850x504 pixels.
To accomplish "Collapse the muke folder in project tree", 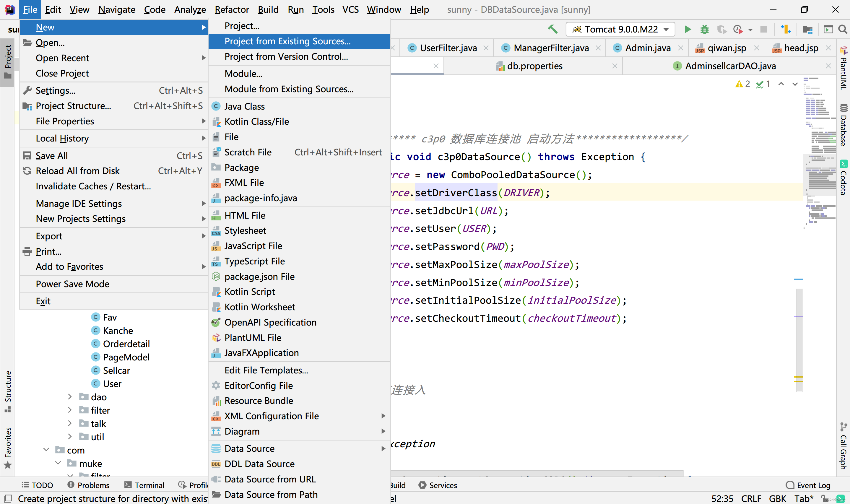I will (x=58, y=463).
